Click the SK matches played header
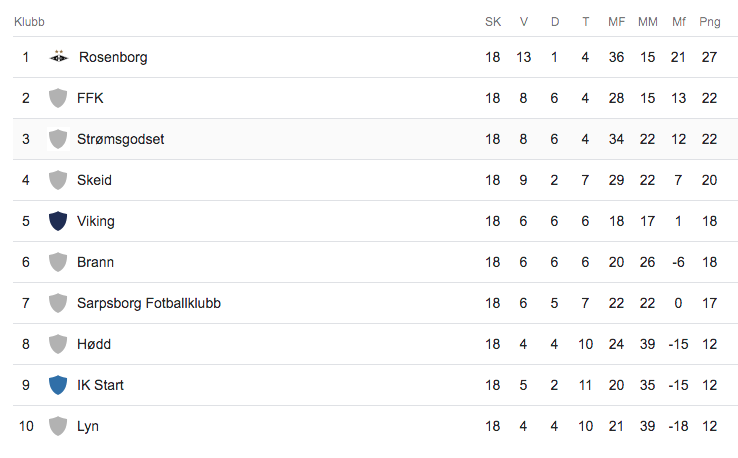738x458 pixels. click(493, 22)
